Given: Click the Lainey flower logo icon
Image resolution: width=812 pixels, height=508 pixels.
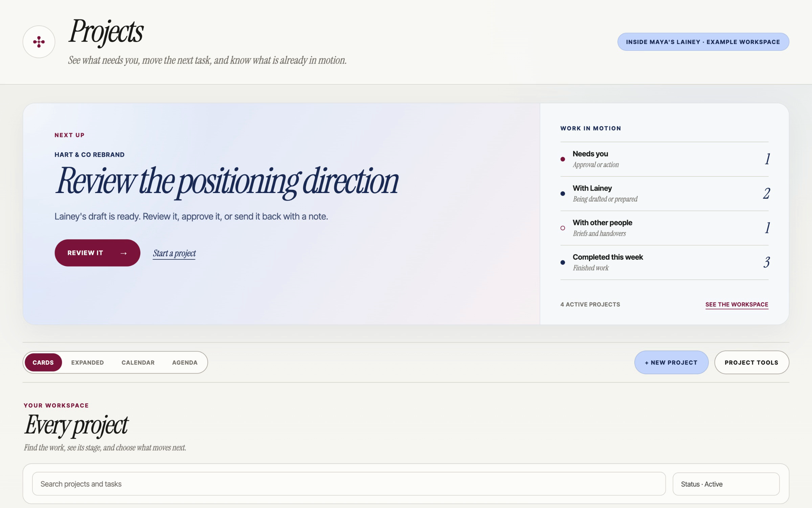Looking at the screenshot, I should tap(39, 42).
